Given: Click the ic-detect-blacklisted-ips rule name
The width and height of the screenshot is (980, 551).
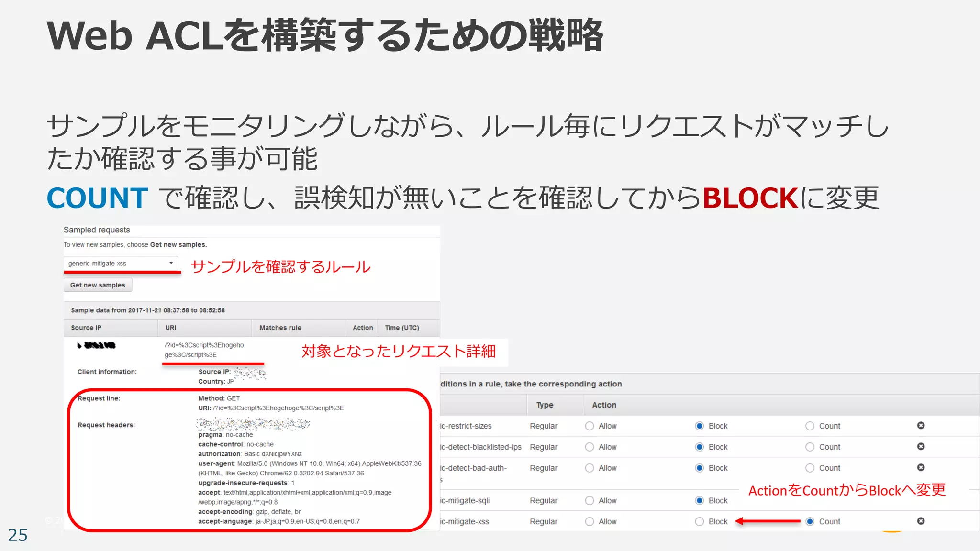Looking at the screenshot, I should tap(481, 447).
